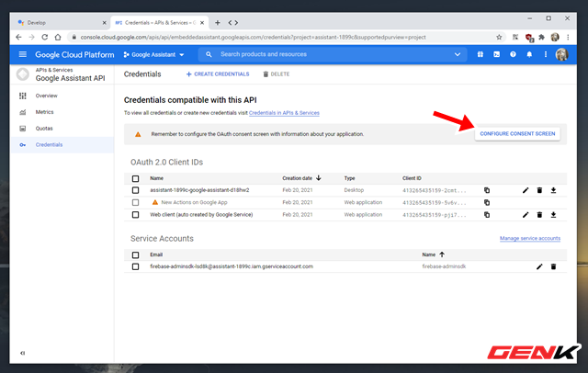Open the notifications bell
Screen dimensions: 588x373
(529, 54)
